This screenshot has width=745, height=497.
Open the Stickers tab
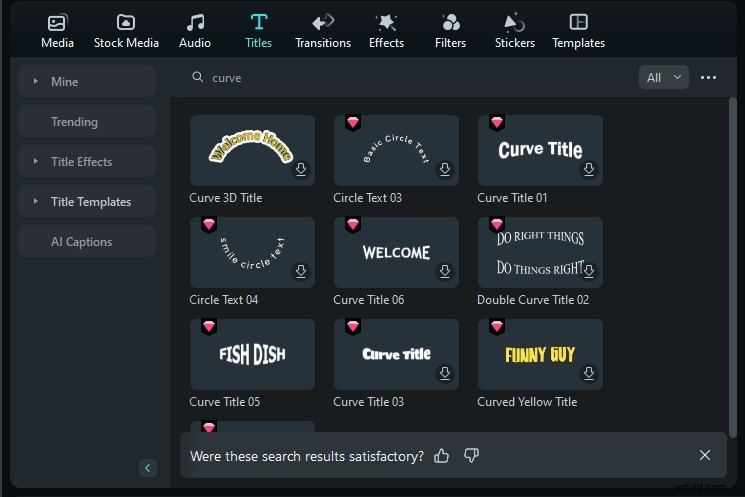point(515,30)
